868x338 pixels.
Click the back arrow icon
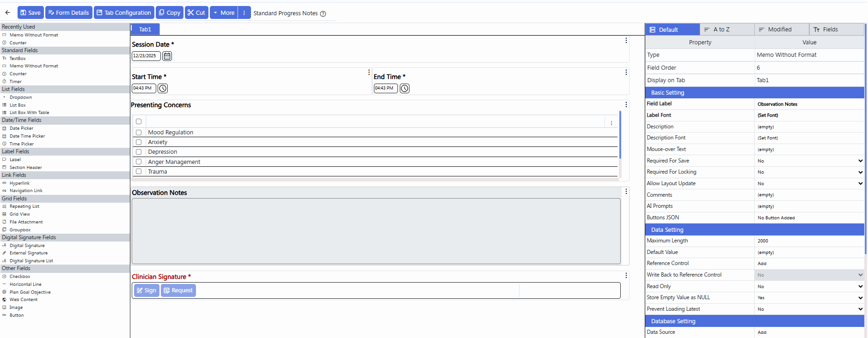[7, 12]
